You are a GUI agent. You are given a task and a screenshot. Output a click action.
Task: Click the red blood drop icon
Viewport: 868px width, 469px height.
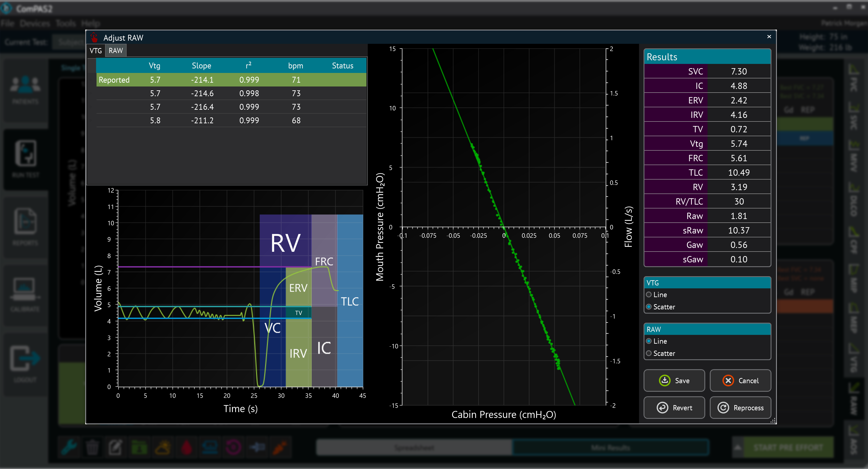coord(187,448)
